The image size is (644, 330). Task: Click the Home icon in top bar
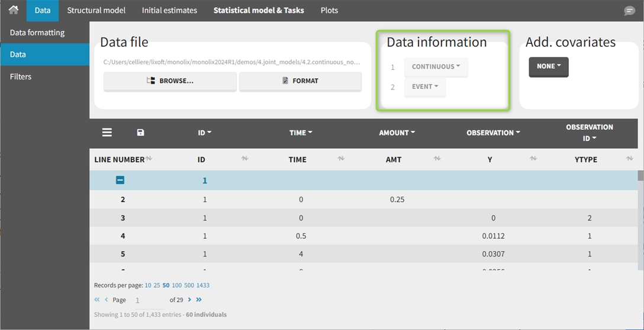click(13, 10)
